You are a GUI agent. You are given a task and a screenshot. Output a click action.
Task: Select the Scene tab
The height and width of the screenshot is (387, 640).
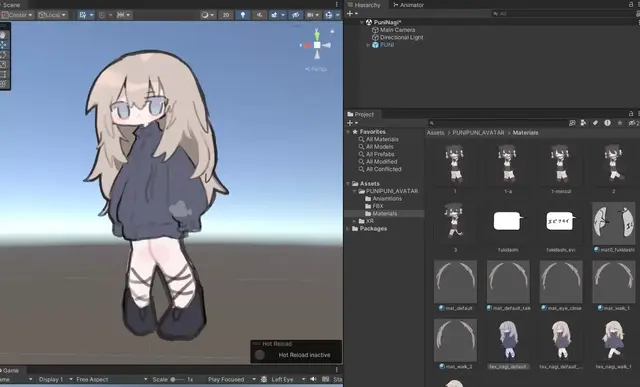pyautogui.click(x=11, y=5)
